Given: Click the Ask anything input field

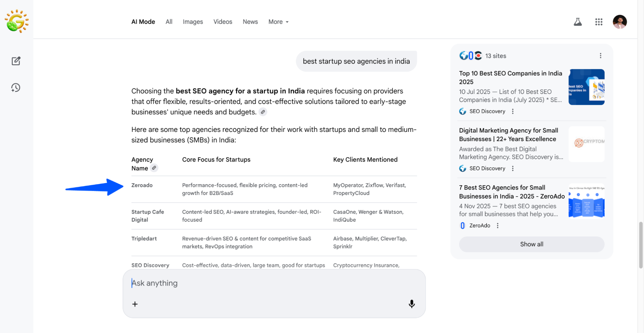Looking at the screenshot, I should pyautogui.click(x=226, y=283).
